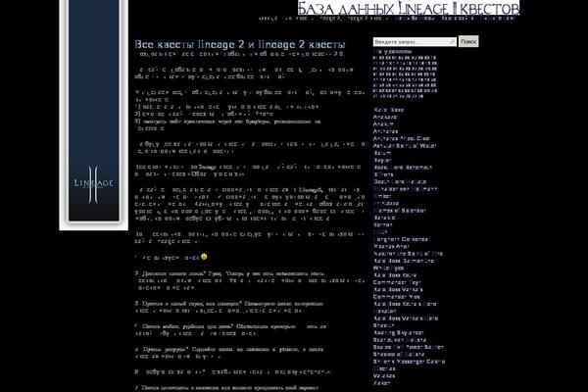Image resolution: width=588 pixels, height=392 pixels.
Task: Open the Shadow of Halisha link
Action: tap(399, 354)
